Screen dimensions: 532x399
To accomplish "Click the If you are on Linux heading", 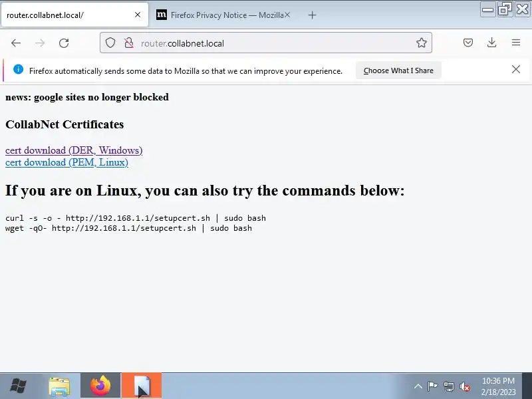I will 205,190.
